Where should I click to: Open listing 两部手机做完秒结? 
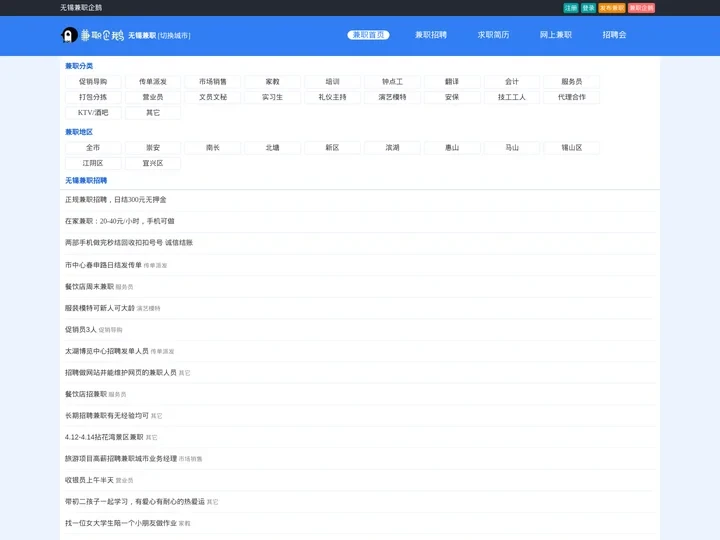click(x=129, y=243)
